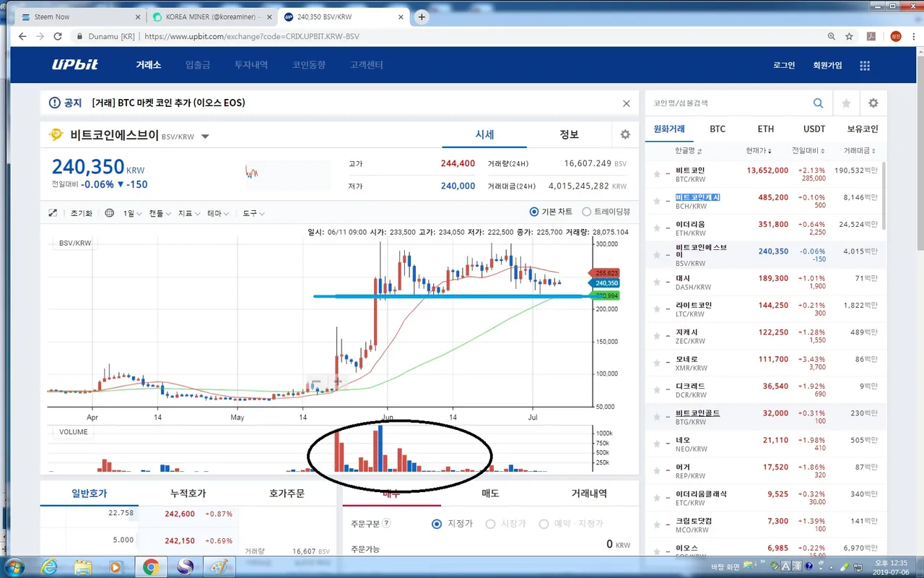Favorite the 지캐시 ZEC/KRW row star

point(657,336)
